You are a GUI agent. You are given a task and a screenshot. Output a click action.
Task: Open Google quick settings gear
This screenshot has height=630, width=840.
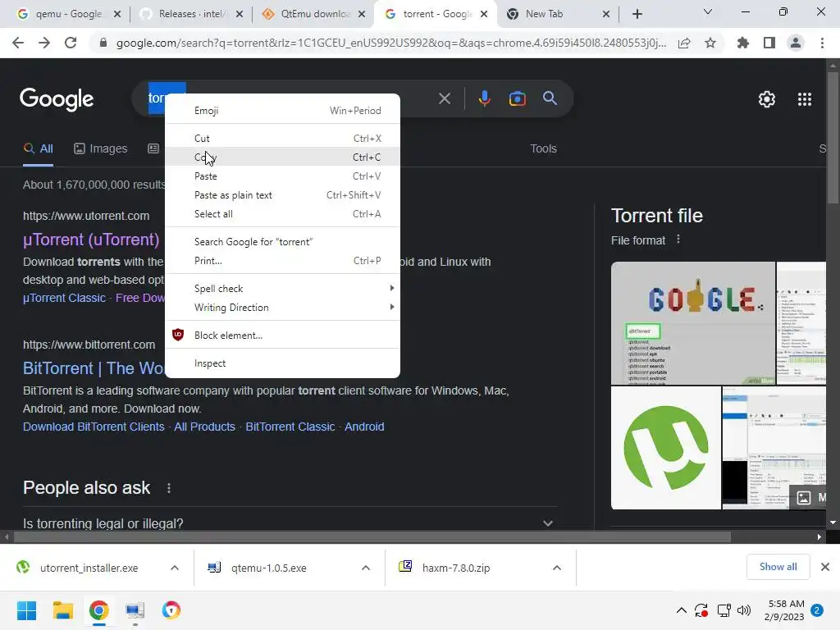[x=767, y=99]
